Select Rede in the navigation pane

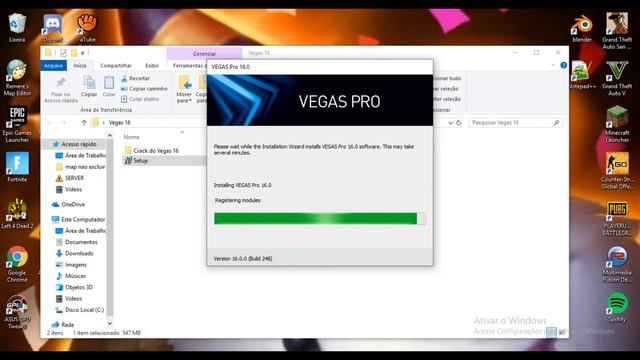[63, 324]
